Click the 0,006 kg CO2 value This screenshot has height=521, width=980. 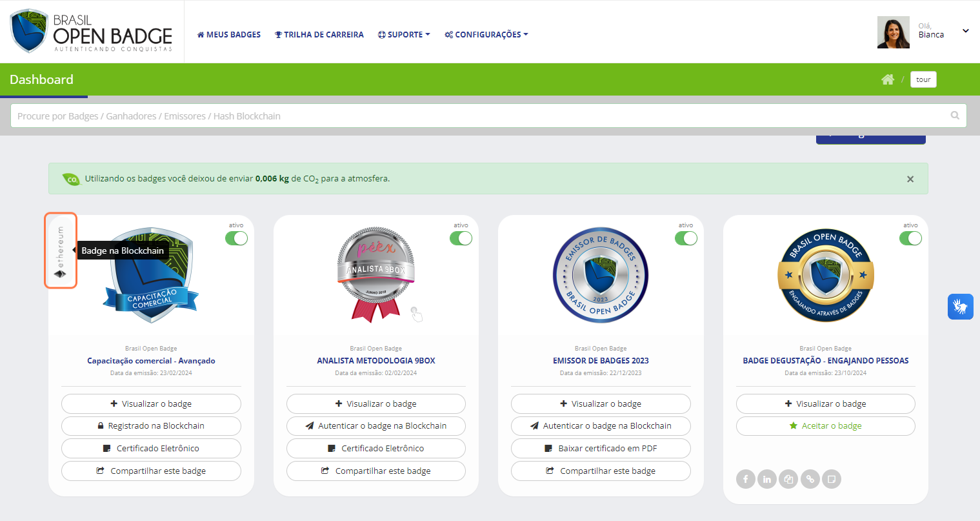[x=272, y=179]
